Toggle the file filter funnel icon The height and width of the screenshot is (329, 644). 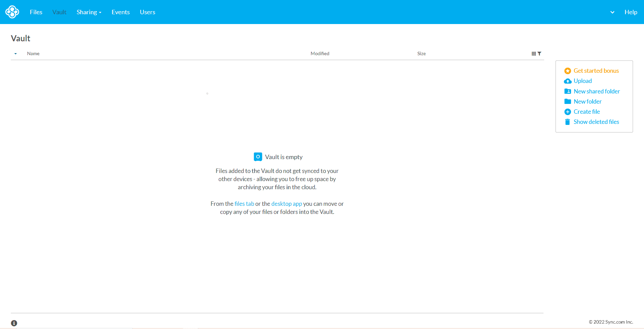[x=539, y=53]
